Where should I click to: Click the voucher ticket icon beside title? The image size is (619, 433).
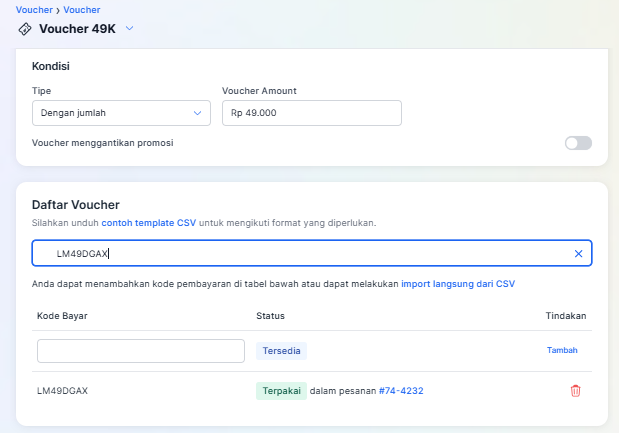[x=25, y=28]
